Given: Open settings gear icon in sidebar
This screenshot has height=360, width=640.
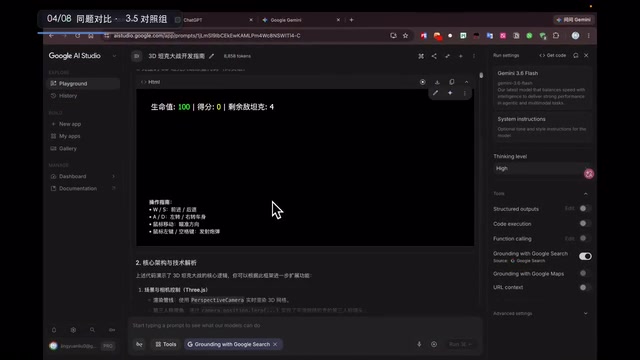Looking at the screenshot, I should click(73, 330).
